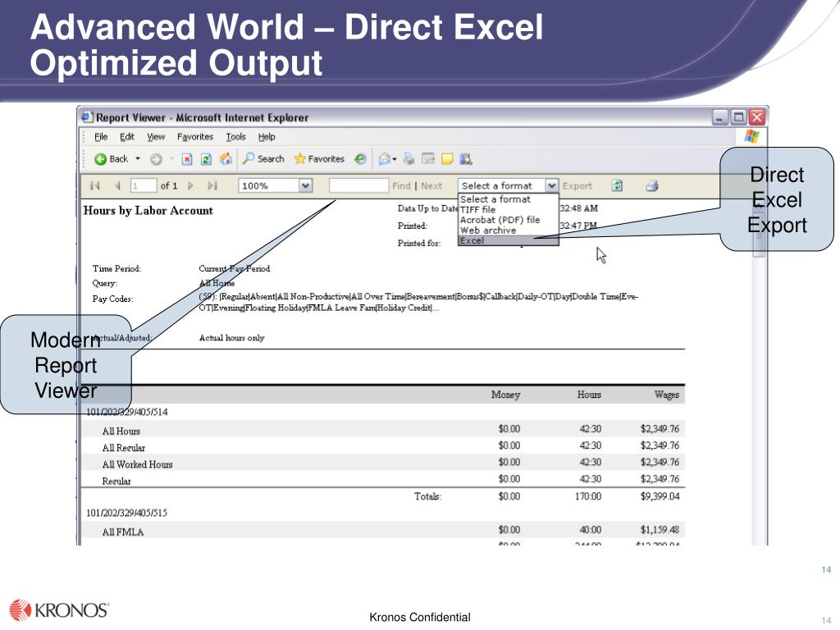Click the Hours by Labor Account title
Image resolution: width=840 pixels, height=630 pixels.
click(x=148, y=211)
